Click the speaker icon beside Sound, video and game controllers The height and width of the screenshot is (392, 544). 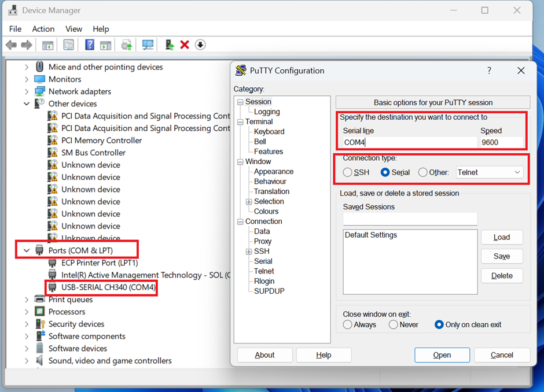(39, 360)
